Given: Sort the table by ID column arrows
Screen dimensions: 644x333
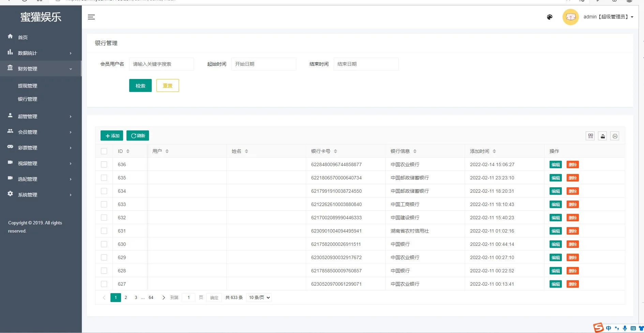Looking at the screenshot, I should [x=128, y=151].
